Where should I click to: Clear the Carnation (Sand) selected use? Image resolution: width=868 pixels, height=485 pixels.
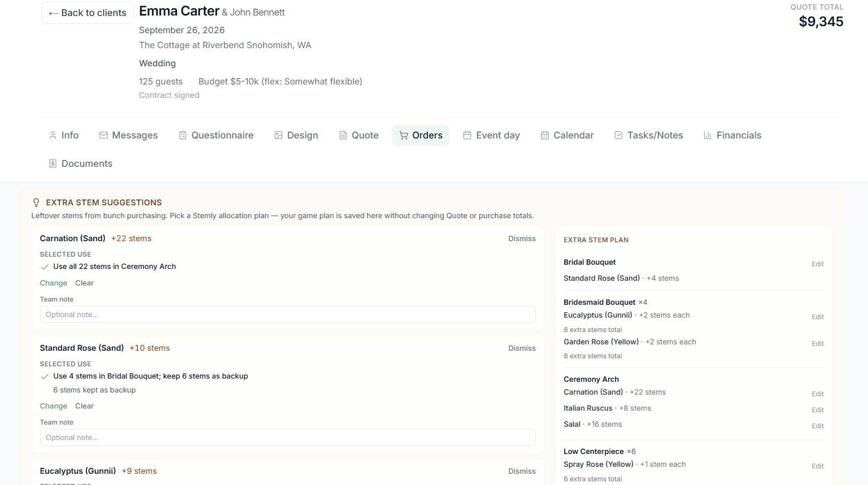click(85, 283)
